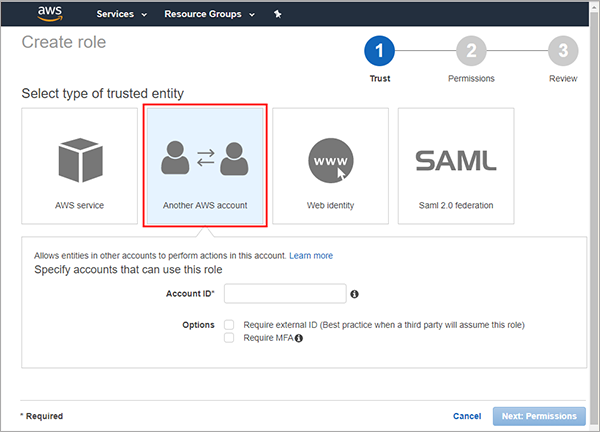Click the 'Another AWS account' label
Image resolution: width=600 pixels, height=432 pixels.
click(x=205, y=205)
